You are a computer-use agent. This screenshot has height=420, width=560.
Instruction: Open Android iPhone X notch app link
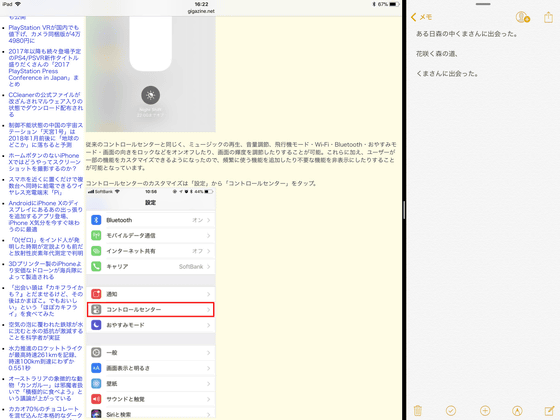coord(45,216)
